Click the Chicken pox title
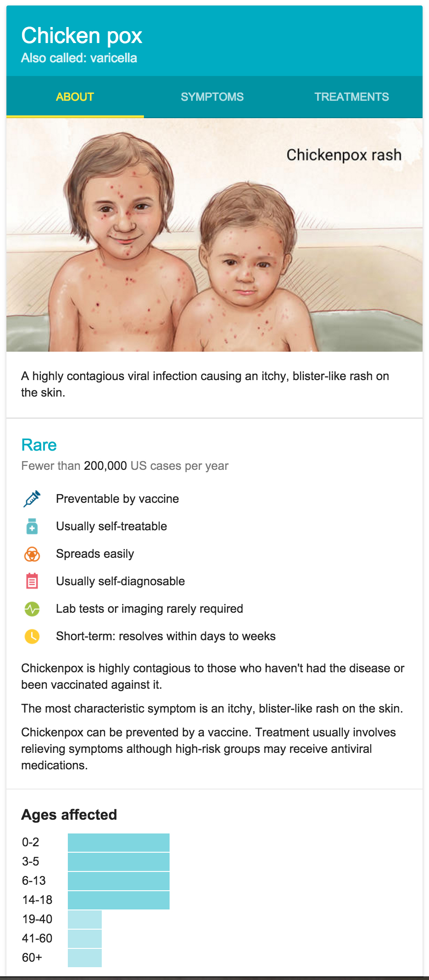Screen dimensions: 429x980 [82, 36]
